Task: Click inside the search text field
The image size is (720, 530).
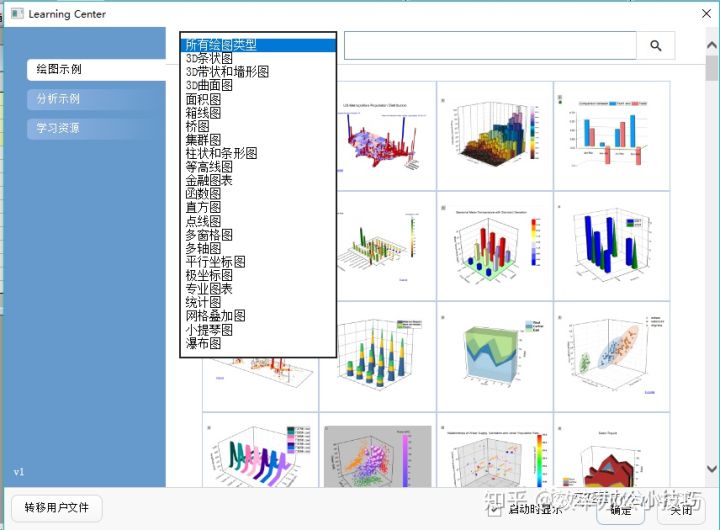Action: point(490,46)
